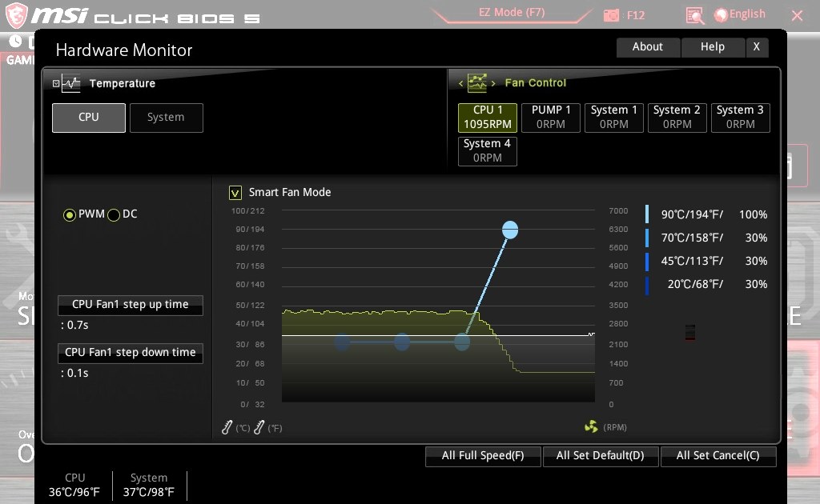820x504 pixels.
Task: Click the Hardware Monitor title
Action: [x=124, y=50]
